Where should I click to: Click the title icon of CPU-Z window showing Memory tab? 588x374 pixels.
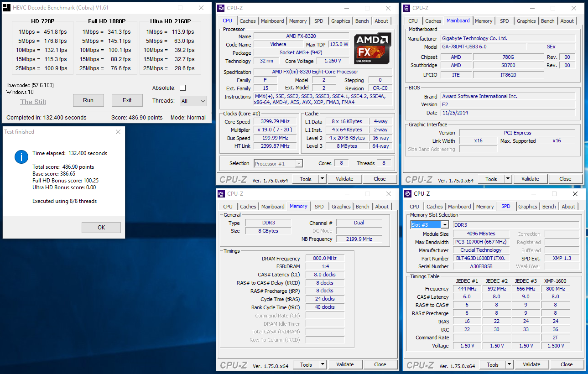[x=221, y=194]
